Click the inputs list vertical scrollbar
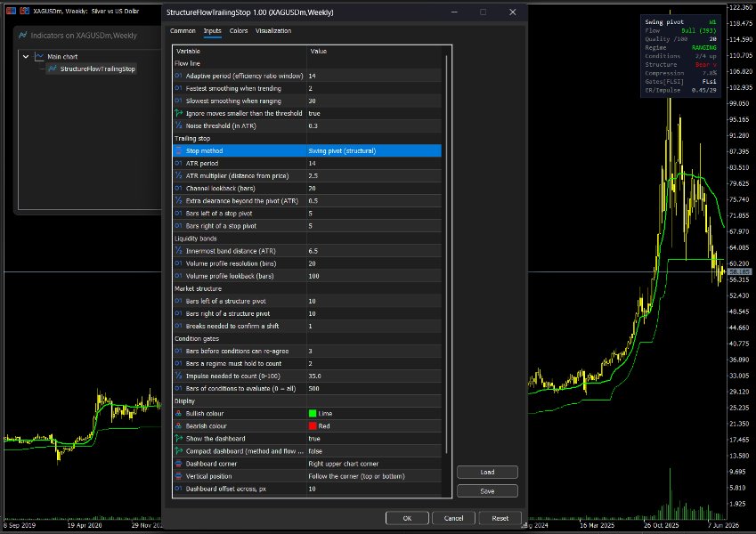The image size is (756, 534). (x=446, y=255)
